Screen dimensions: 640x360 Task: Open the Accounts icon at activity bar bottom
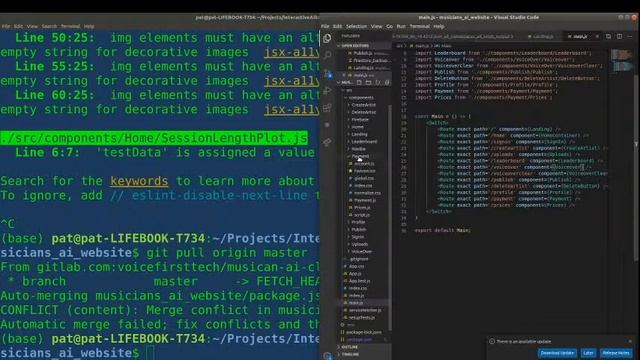(x=327, y=356)
